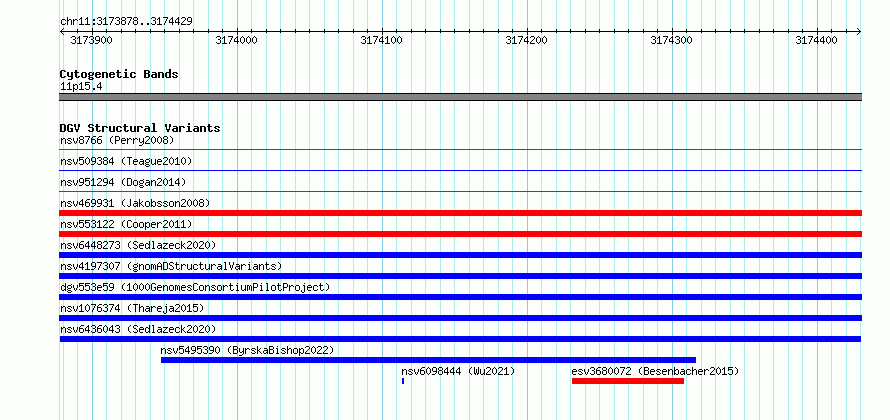The height and width of the screenshot is (420, 890).
Task: Click the Cytogenetic Bands track title
Action: [x=119, y=74]
